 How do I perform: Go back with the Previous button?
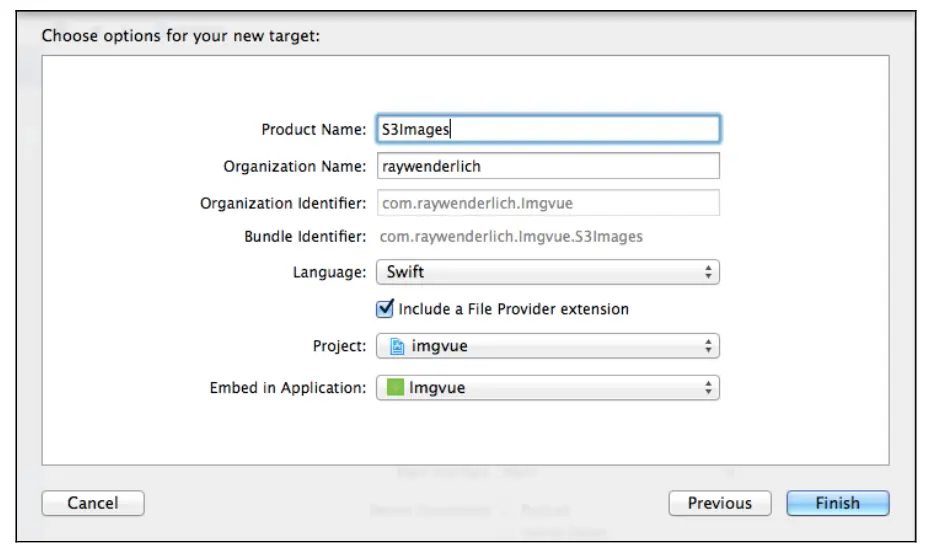719,503
